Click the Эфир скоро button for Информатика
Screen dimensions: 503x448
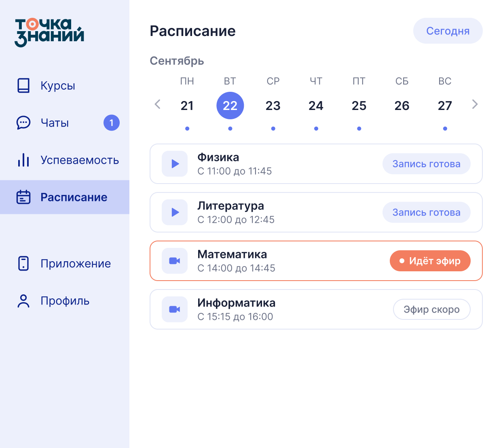click(x=432, y=309)
